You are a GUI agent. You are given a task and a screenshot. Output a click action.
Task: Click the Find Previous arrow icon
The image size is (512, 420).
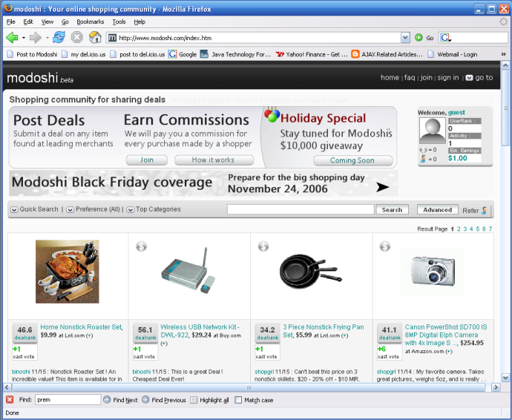145,400
